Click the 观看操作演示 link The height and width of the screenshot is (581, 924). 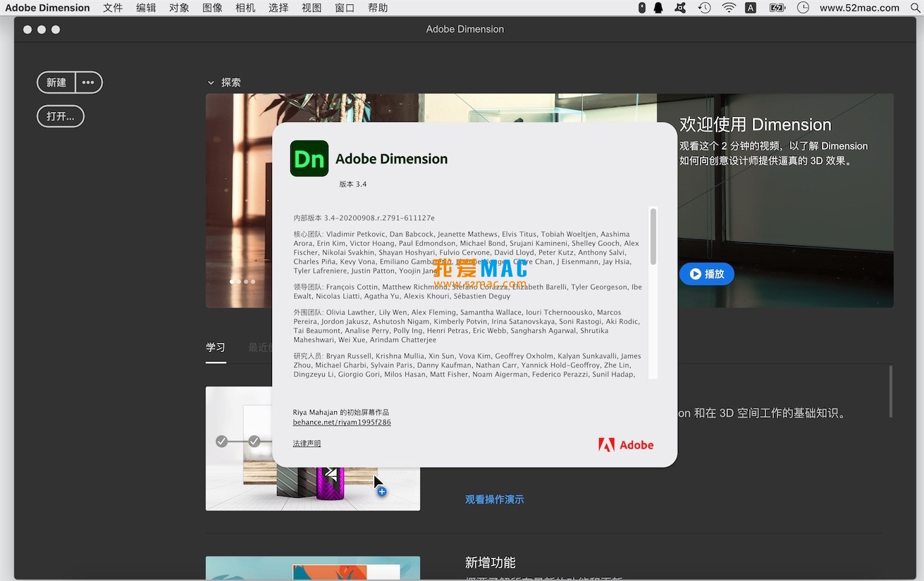494,498
